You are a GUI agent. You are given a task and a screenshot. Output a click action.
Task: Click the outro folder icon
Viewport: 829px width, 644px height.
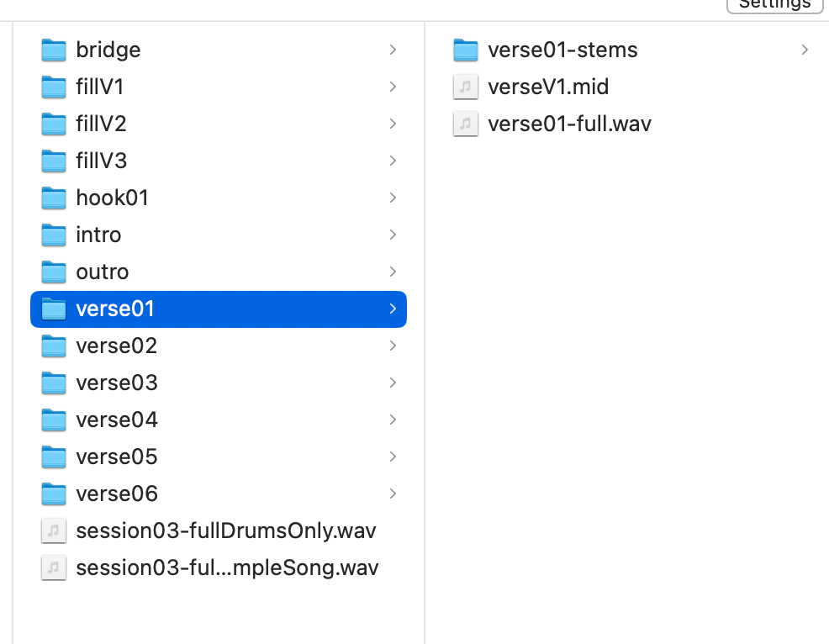coord(54,272)
